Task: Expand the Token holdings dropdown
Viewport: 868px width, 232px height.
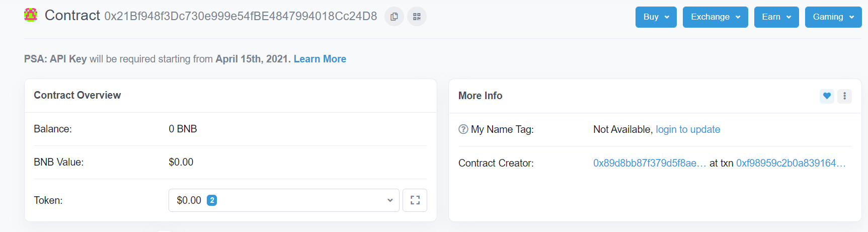Action: (x=284, y=200)
